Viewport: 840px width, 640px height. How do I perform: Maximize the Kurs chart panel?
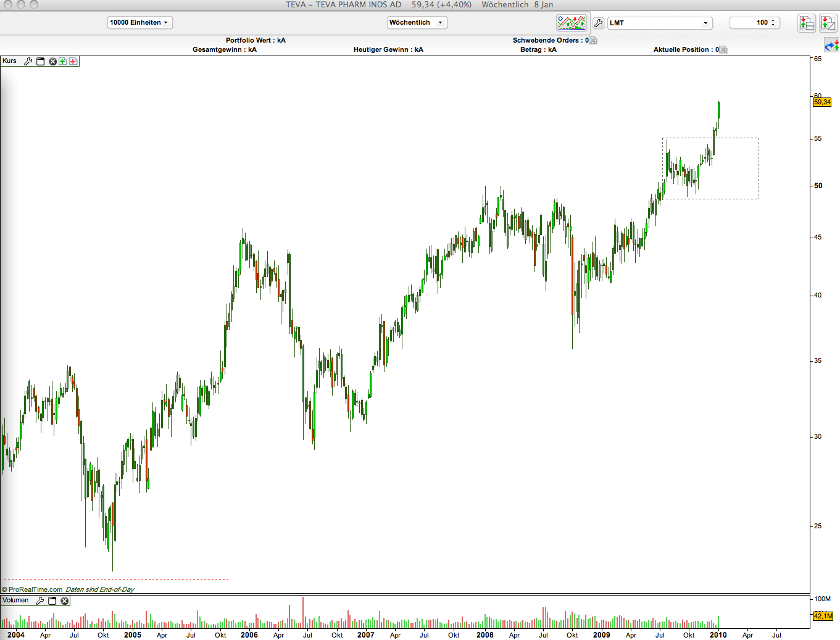(x=41, y=61)
